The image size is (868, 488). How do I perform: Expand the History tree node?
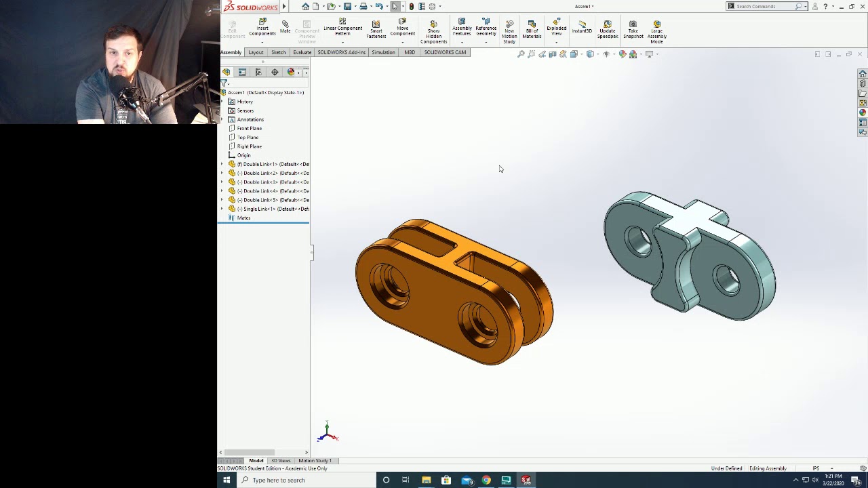click(x=222, y=102)
